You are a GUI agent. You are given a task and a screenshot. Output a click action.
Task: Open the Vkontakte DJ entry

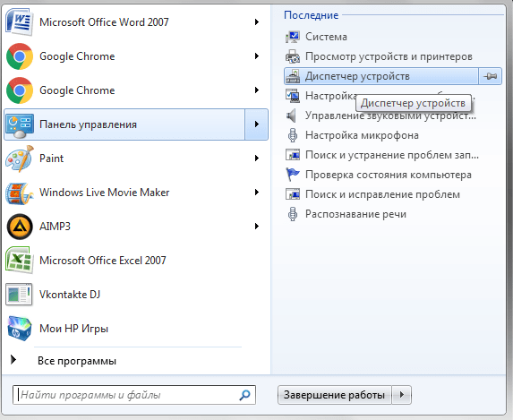[70, 295]
